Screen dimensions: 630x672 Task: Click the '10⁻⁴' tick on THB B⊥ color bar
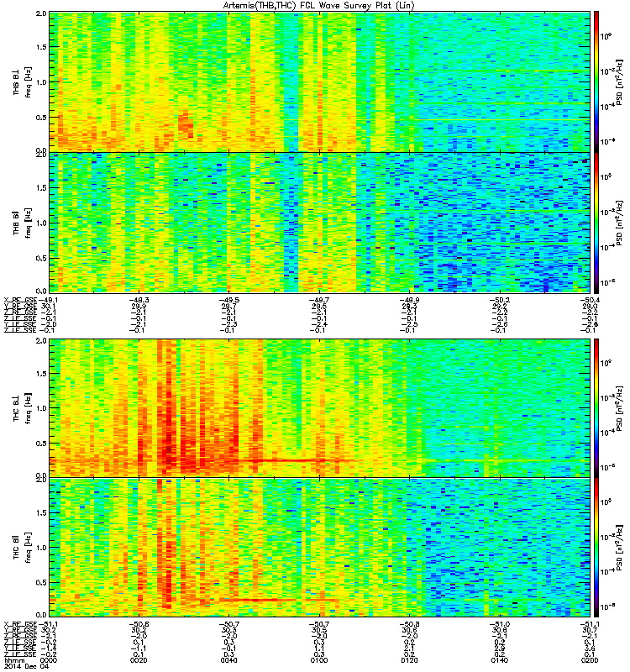[x=606, y=107]
